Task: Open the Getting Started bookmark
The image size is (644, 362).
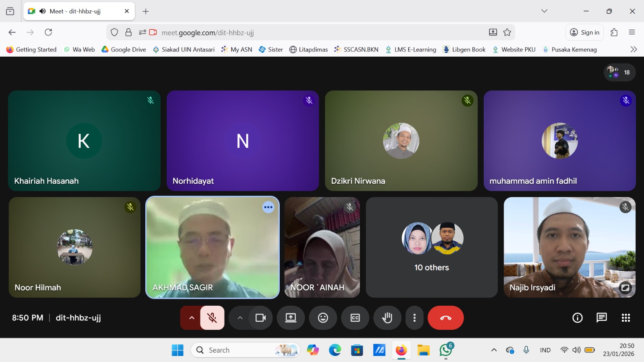Action: [31, 49]
